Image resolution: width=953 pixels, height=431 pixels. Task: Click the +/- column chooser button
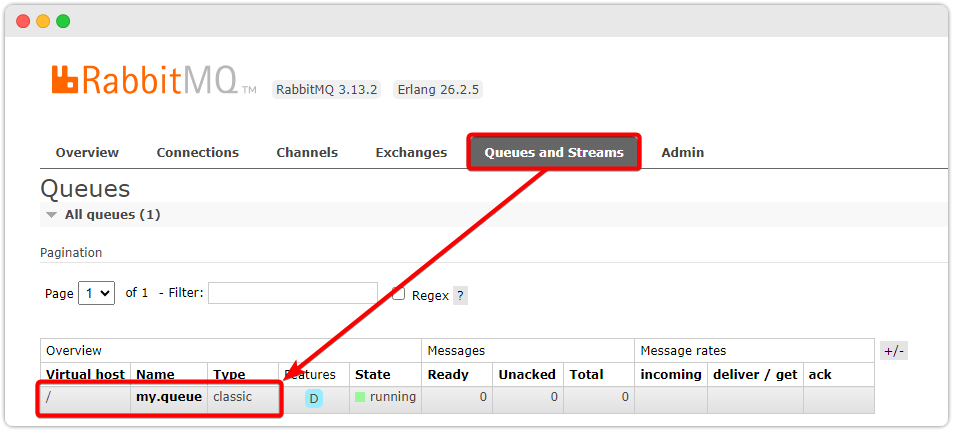point(894,351)
